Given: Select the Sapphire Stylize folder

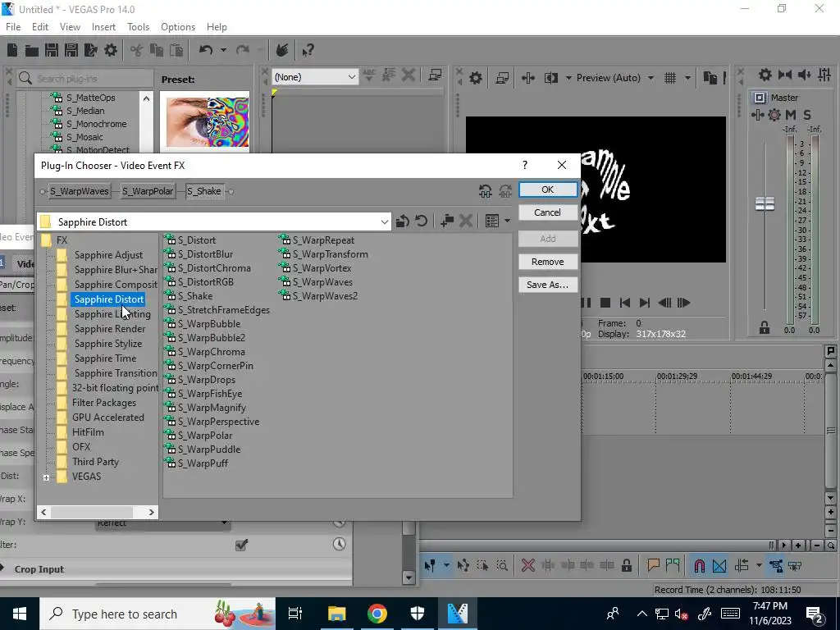Looking at the screenshot, I should tap(108, 344).
